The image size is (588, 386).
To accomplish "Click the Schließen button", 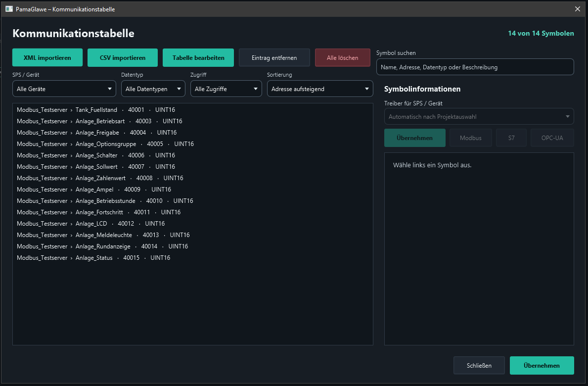I will pyautogui.click(x=479, y=365).
